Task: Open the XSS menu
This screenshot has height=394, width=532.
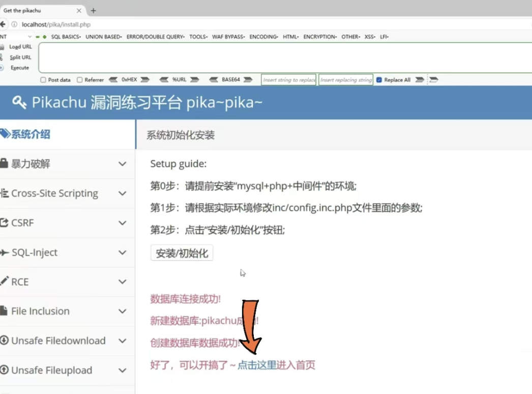Action: 370,37
